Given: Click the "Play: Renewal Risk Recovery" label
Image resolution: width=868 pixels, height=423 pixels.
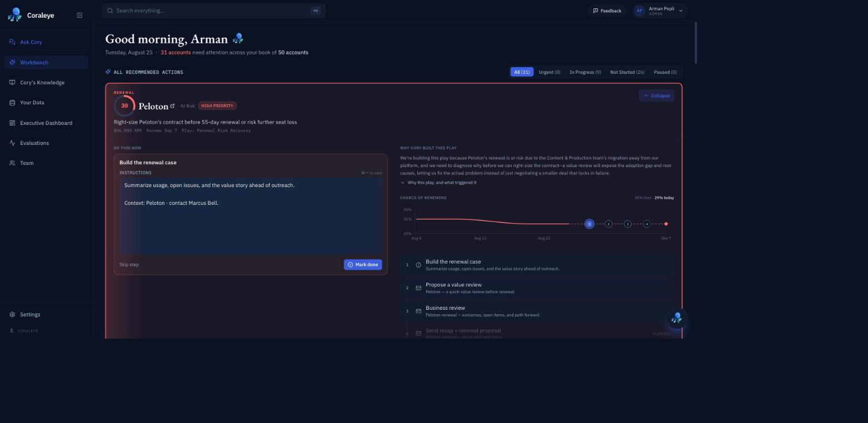Looking at the screenshot, I should click(x=216, y=131).
